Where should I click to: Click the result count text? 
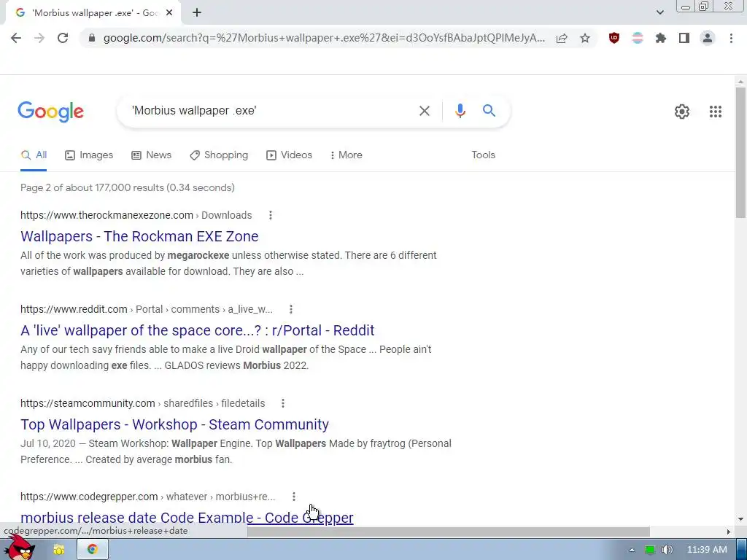pos(127,187)
